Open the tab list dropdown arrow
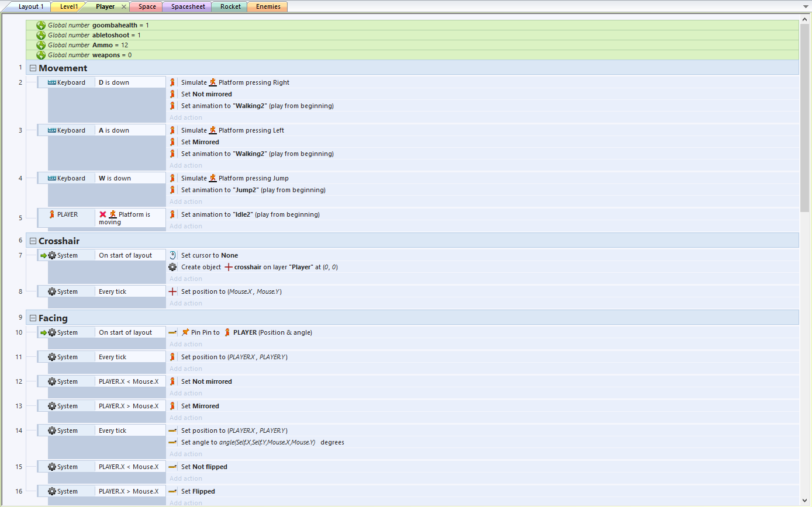This screenshot has width=812, height=507. pos(806,7)
